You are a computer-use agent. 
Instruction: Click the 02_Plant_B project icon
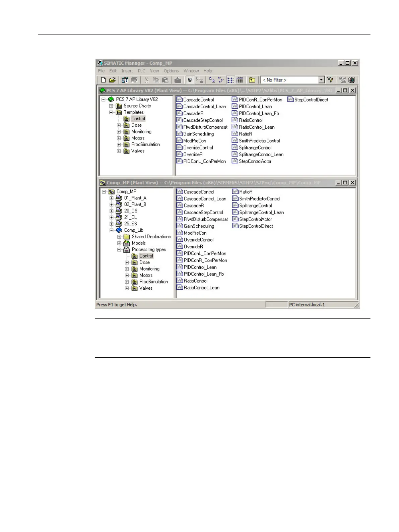[119, 204]
